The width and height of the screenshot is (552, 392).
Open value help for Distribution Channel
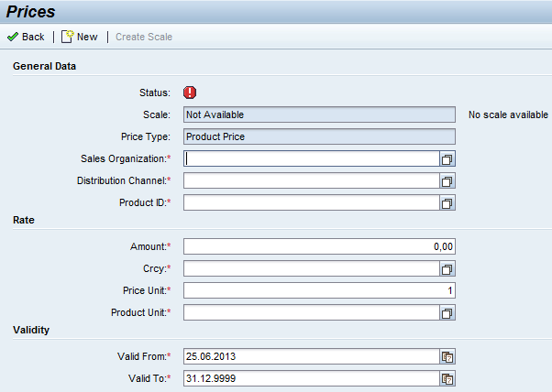point(447,180)
